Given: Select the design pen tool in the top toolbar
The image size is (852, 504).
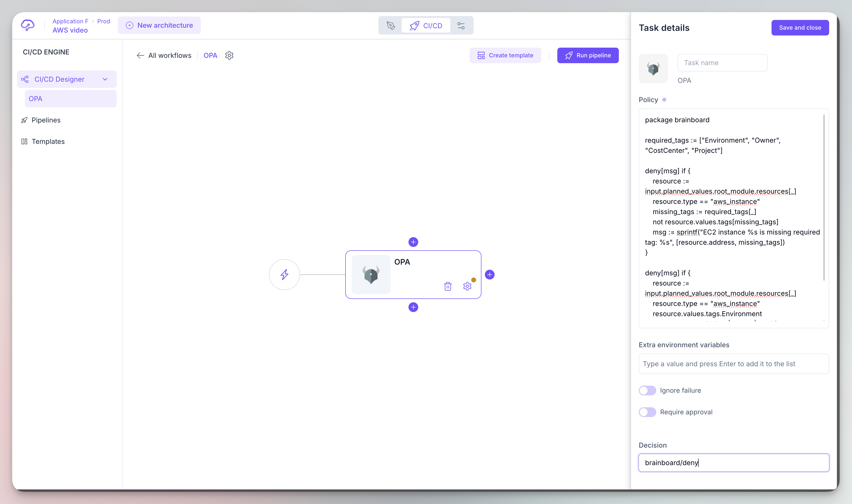Looking at the screenshot, I should 391,25.
